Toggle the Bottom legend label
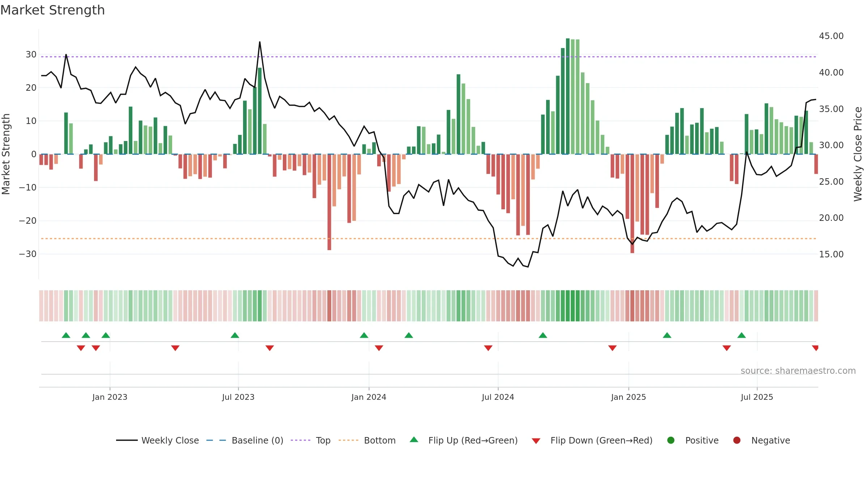Viewport: 868px width, 488px height. click(x=380, y=440)
